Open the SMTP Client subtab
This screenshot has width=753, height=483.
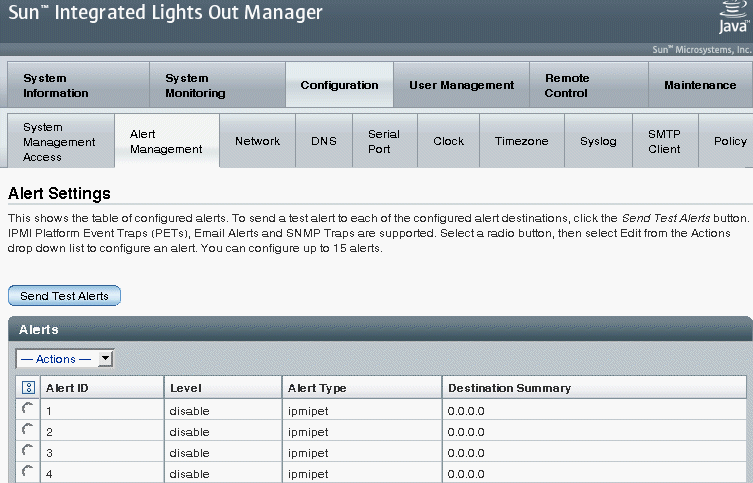665,141
